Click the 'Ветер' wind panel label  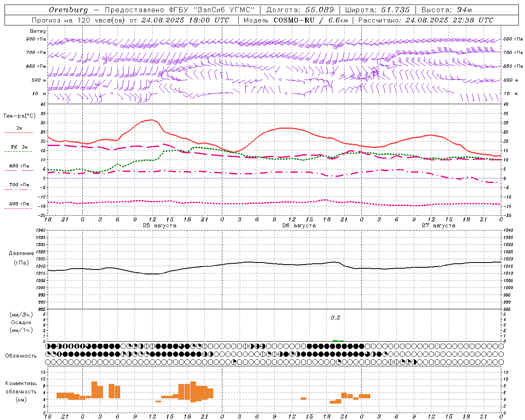tap(38, 31)
